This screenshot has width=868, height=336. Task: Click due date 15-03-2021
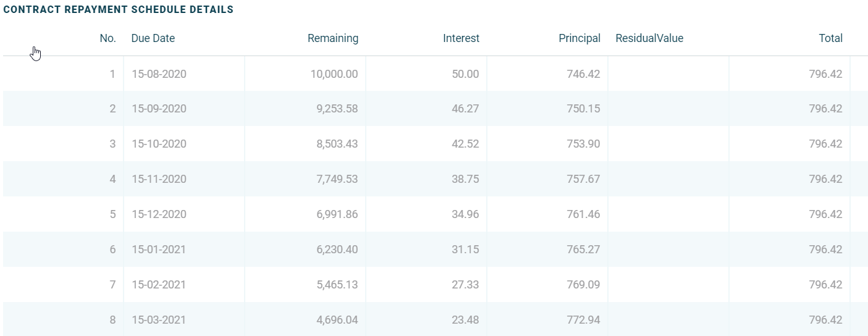[159, 320]
